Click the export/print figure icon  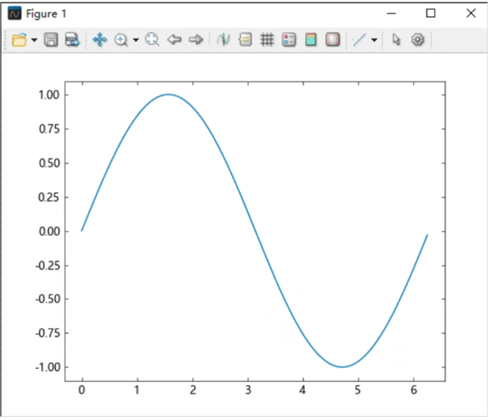[x=72, y=40]
